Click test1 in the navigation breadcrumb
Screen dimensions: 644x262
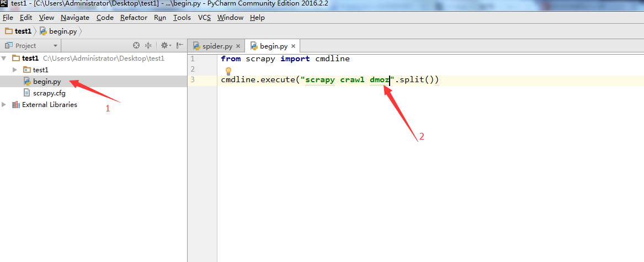click(x=23, y=31)
